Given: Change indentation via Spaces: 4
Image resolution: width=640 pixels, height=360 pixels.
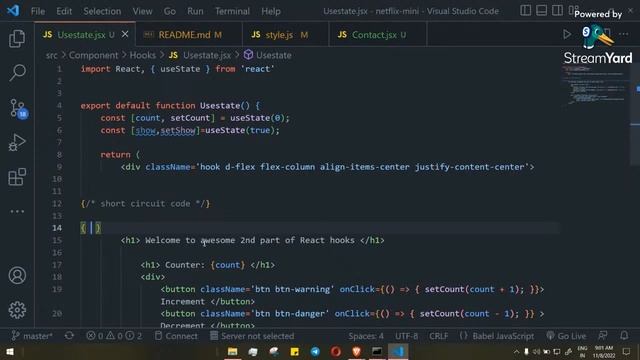Looking at the screenshot, I should pyautogui.click(x=366, y=336).
